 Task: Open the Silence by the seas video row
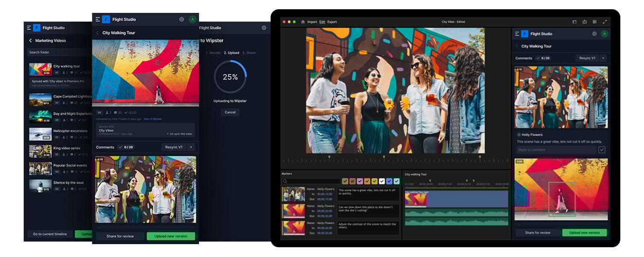(x=60, y=186)
